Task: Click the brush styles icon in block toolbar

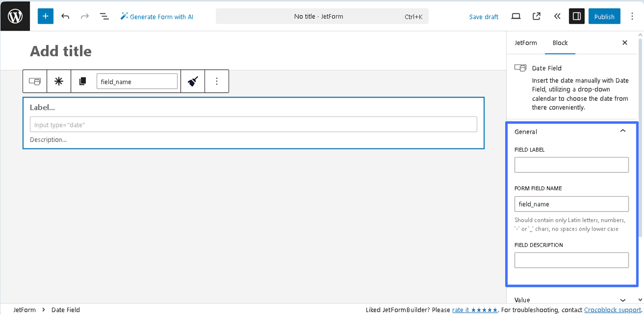Action: [193, 81]
